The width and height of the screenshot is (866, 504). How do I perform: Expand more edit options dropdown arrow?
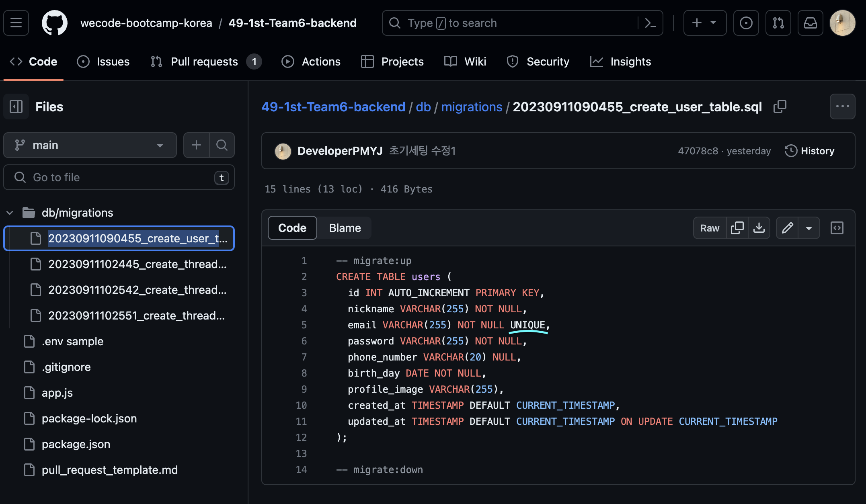[x=809, y=228]
